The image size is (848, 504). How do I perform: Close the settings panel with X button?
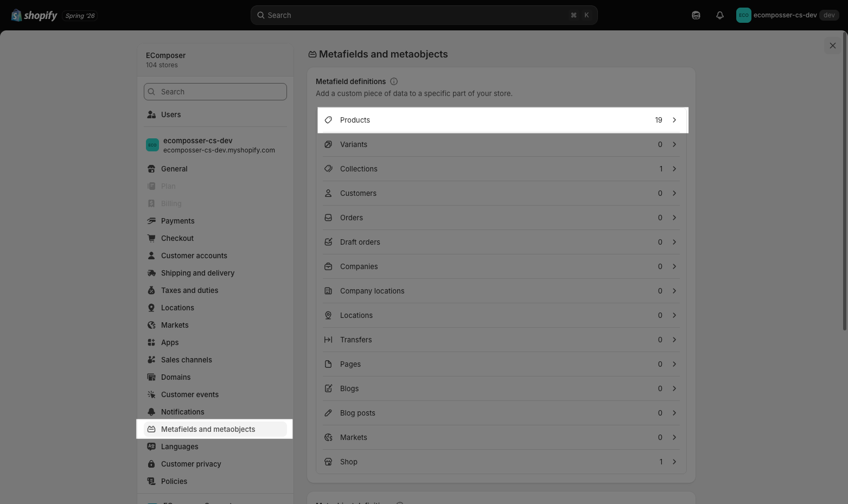[833, 46]
